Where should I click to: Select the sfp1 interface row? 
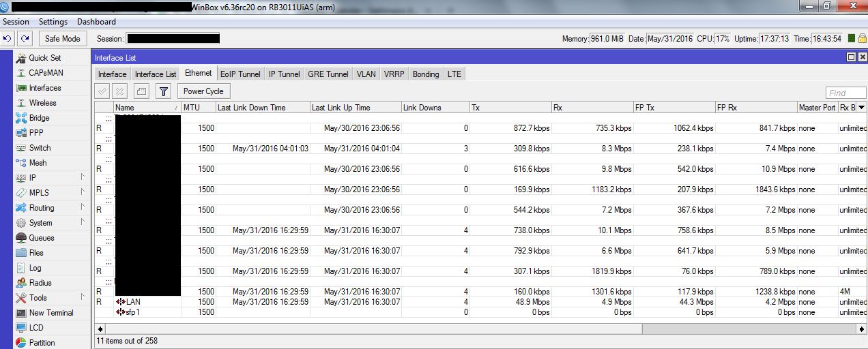pos(480,312)
